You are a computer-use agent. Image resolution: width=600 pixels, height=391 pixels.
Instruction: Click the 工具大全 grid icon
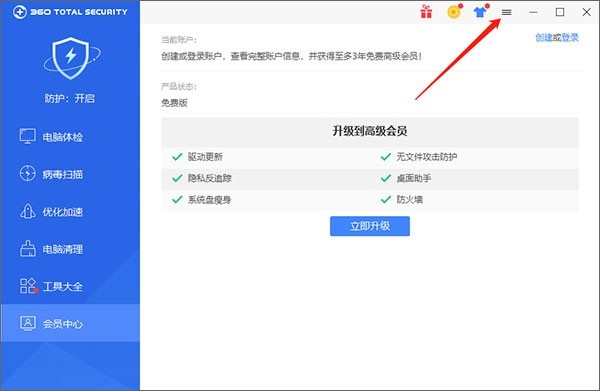click(28, 286)
